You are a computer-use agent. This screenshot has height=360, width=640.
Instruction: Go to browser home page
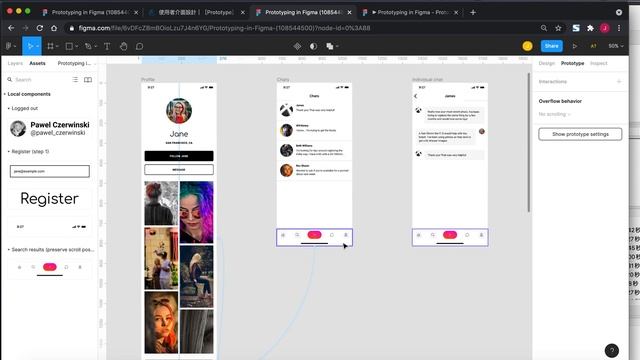(x=54, y=28)
